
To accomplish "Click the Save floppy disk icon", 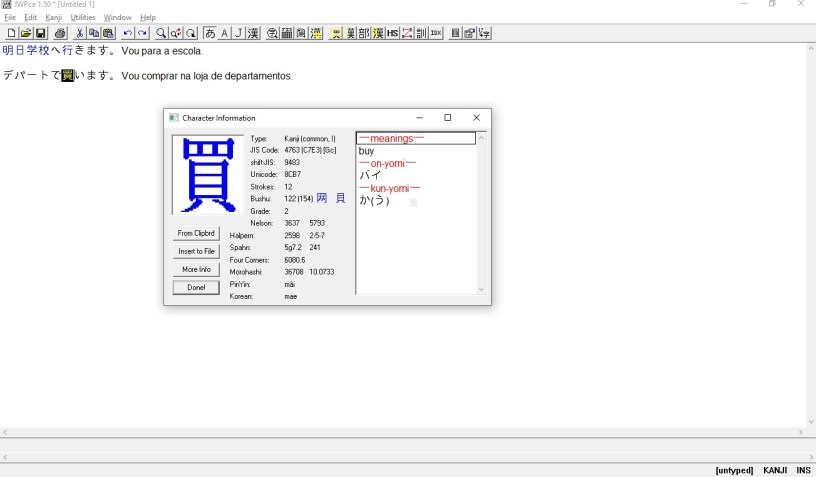I will pyautogui.click(x=41, y=33).
